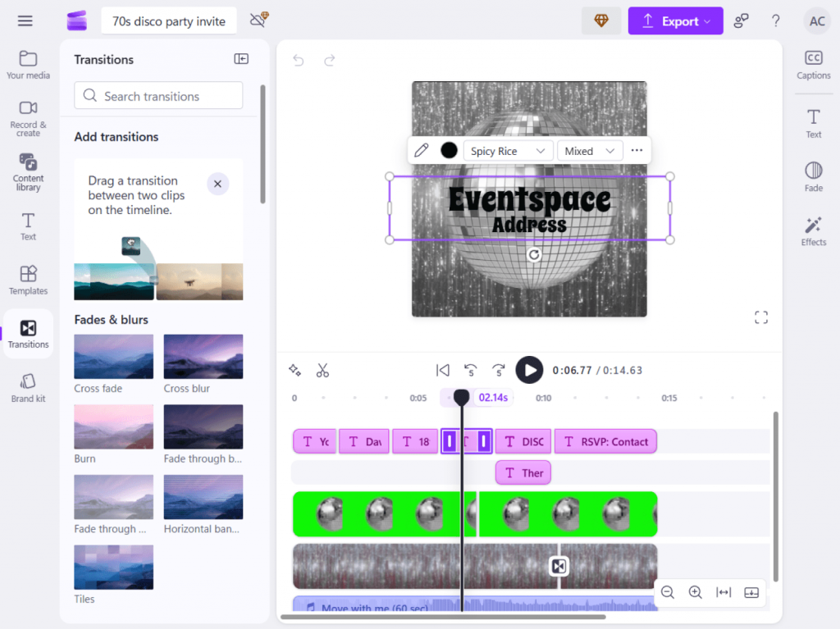This screenshot has height=629, width=840.
Task: Open the Captions panel
Action: [813, 65]
